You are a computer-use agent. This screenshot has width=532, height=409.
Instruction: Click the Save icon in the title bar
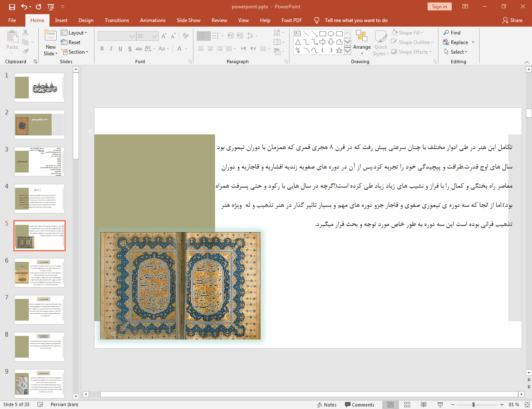(12, 7)
